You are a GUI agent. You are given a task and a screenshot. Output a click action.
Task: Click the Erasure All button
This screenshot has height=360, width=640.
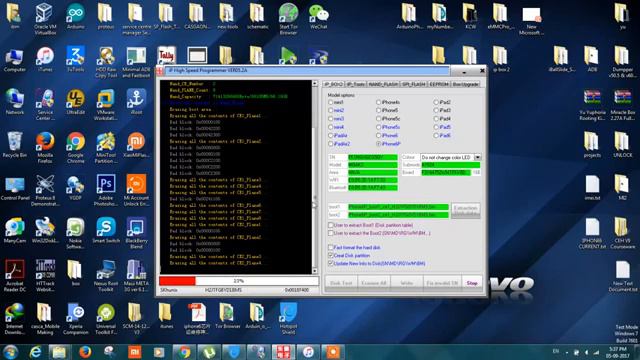click(x=373, y=283)
